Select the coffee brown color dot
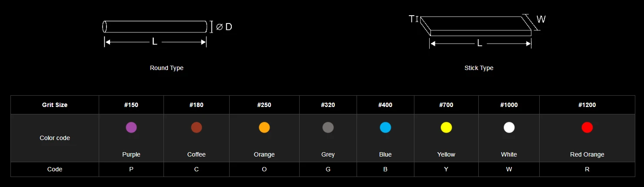 tap(197, 127)
